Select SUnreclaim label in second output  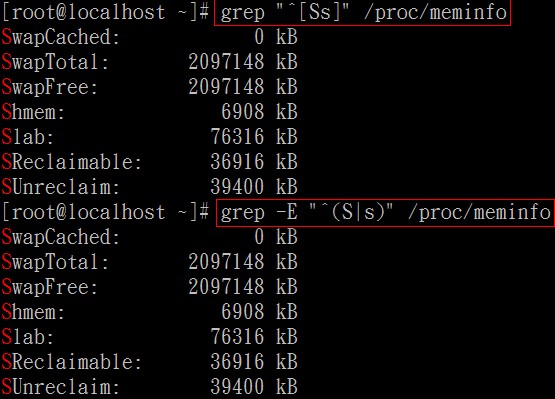tap(61, 387)
